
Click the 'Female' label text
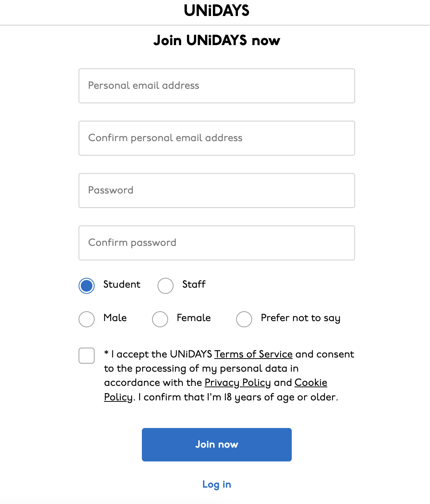point(194,318)
